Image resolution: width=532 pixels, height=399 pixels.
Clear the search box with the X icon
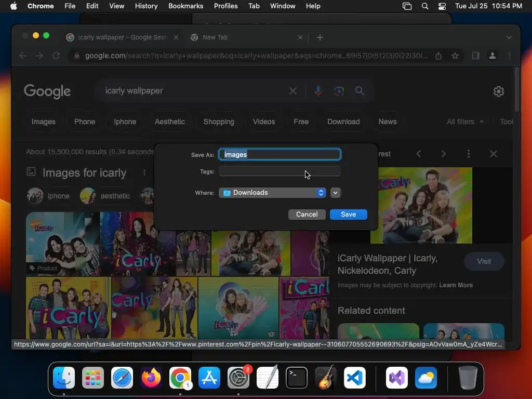coord(293,91)
